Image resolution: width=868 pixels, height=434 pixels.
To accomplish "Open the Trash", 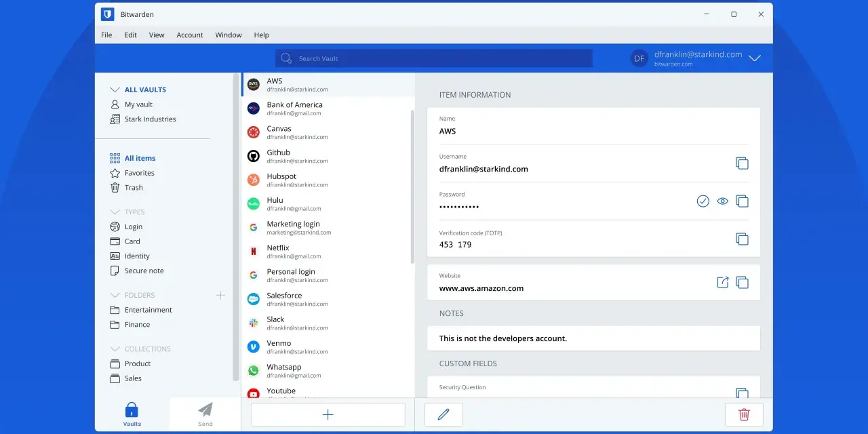I will pyautogui.click(x=127, y=188).
